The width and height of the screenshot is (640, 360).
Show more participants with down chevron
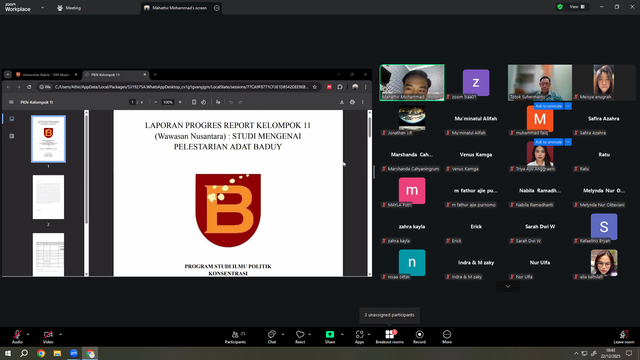coord(508,286)
